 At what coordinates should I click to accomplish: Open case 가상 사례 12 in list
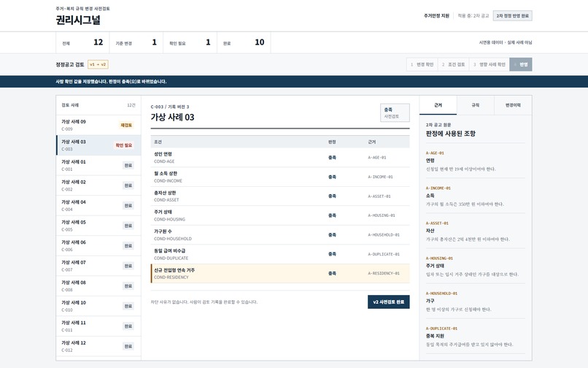coord(98,346)
